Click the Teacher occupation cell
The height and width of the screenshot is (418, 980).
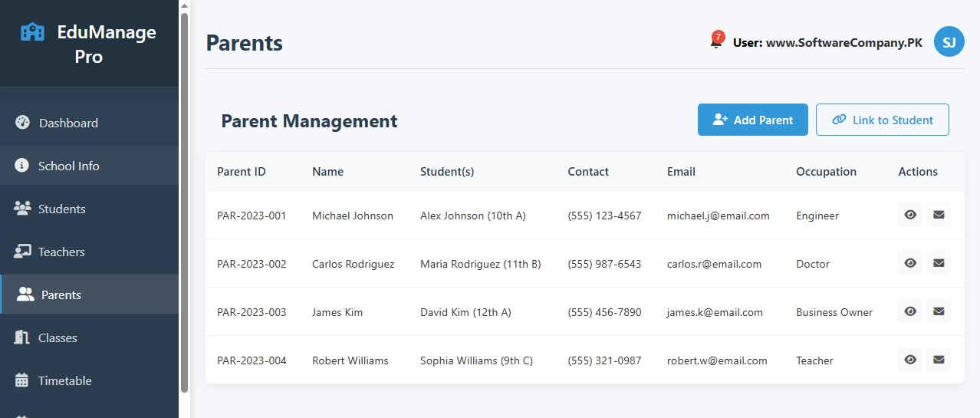(814, 360)
